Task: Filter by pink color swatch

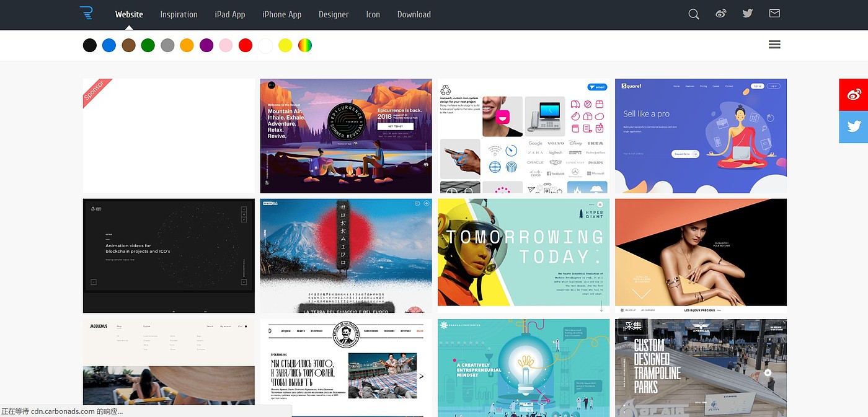Action: [x=226, y=45]
